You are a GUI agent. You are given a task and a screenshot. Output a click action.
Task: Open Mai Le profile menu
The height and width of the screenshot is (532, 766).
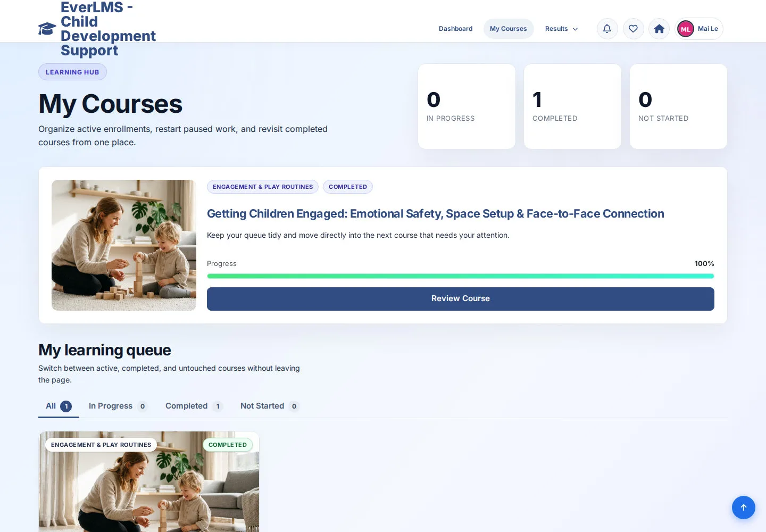tap(699, 29)
